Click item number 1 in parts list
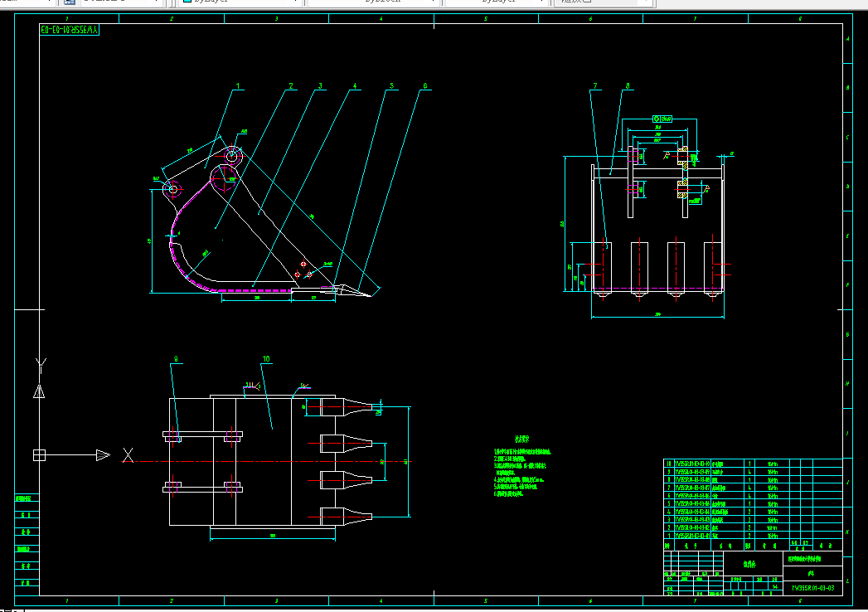The width and height of the screenshot is (868, 612). pos(669,536)
